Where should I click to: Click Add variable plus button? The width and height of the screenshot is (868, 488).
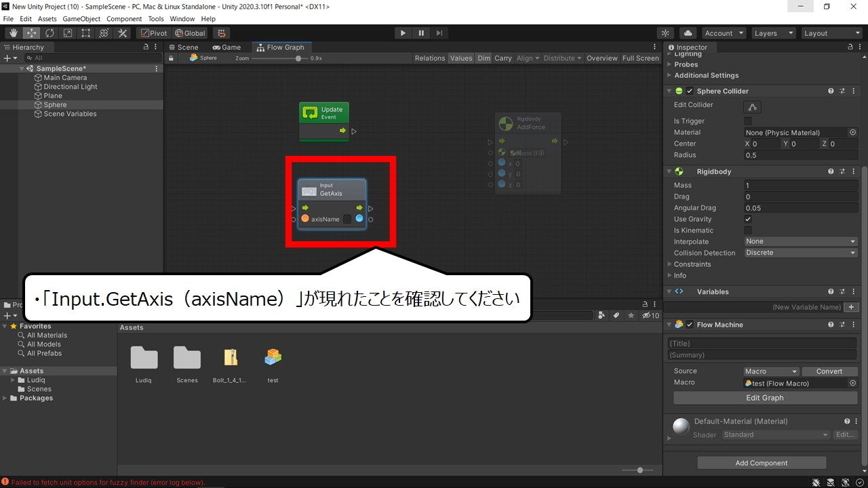[x=852, y=307]
